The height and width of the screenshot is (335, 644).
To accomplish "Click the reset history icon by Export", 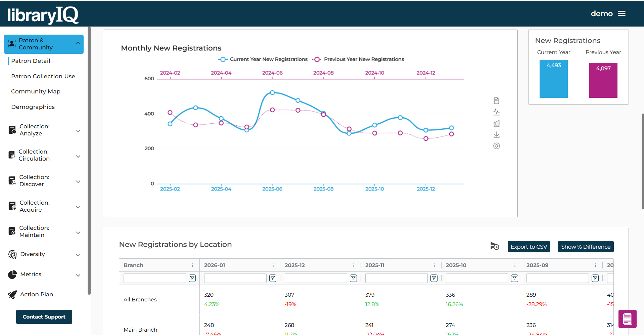I will tap(495, 246).
